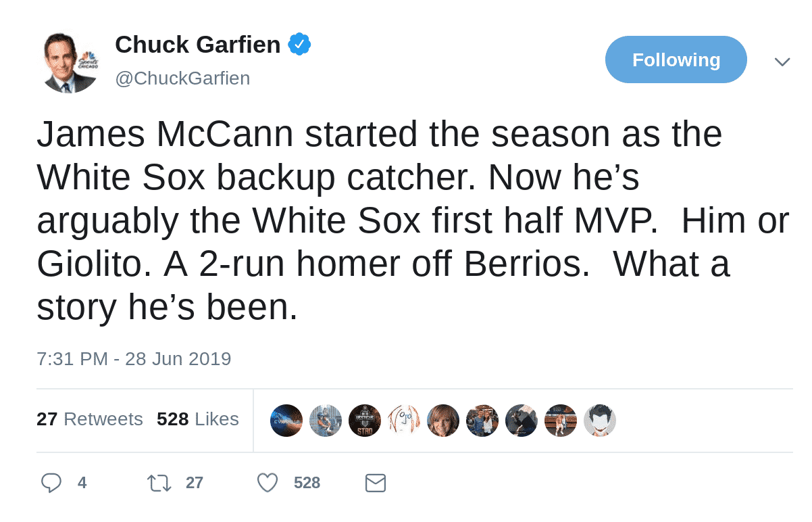Open the liker avatar showing a couple
This screenshot has width=812, height=522.
[x=482, y=421]
